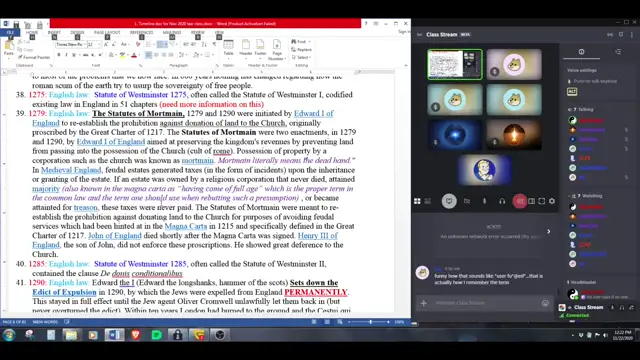Click the plus attach button beside message box
The height and width of the screenshot is (360, 640).
424,303
